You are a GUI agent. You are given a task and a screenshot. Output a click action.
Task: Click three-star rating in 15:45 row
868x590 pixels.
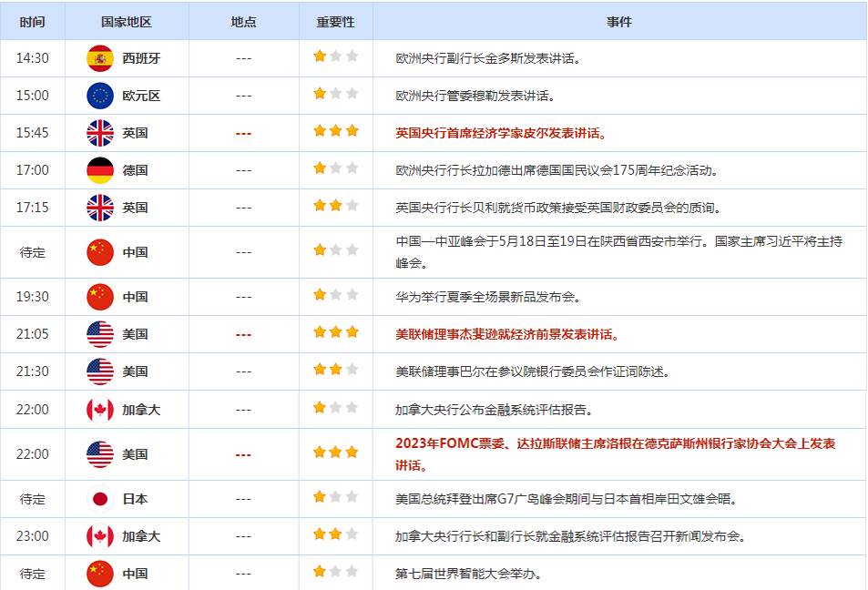pos(335,130)
